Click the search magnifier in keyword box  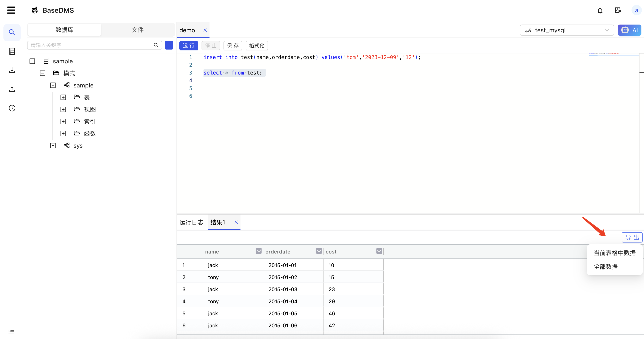click(156, 45)
